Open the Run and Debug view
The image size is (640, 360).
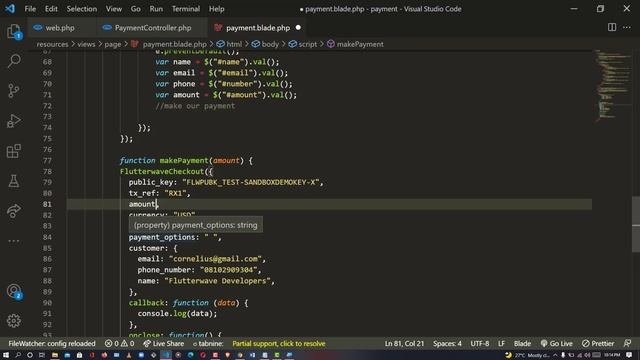point(13,121)
